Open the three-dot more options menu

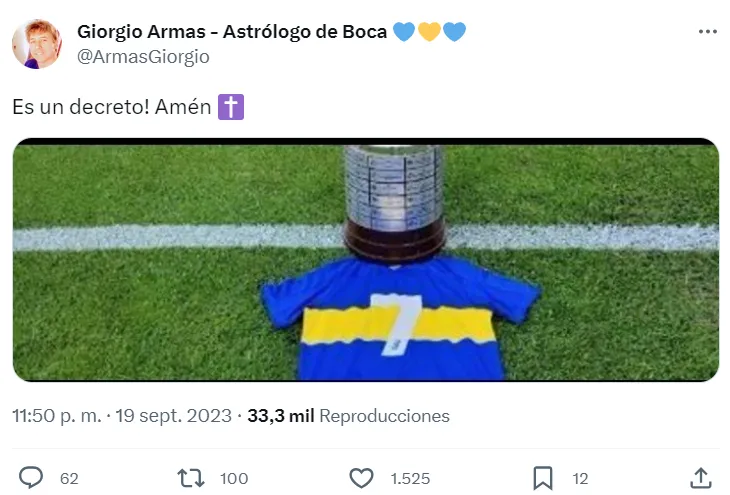tap(708, 32)
